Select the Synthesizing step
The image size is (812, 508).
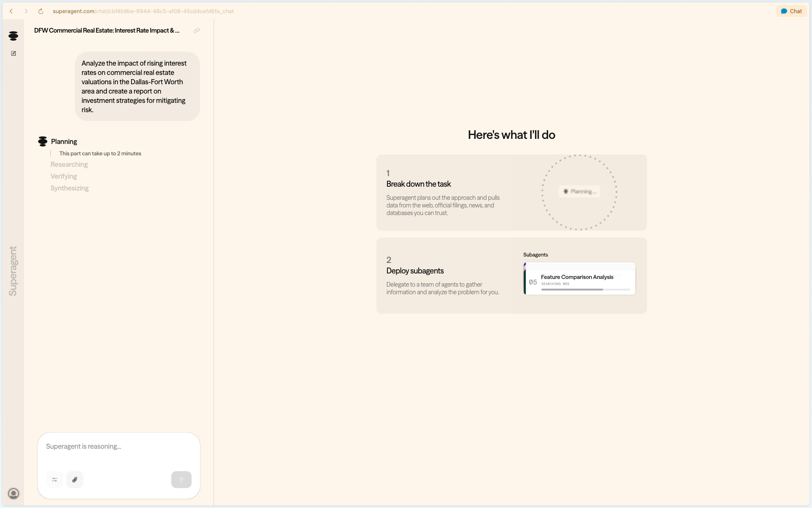pyautogui.click(x=69, y=188)
